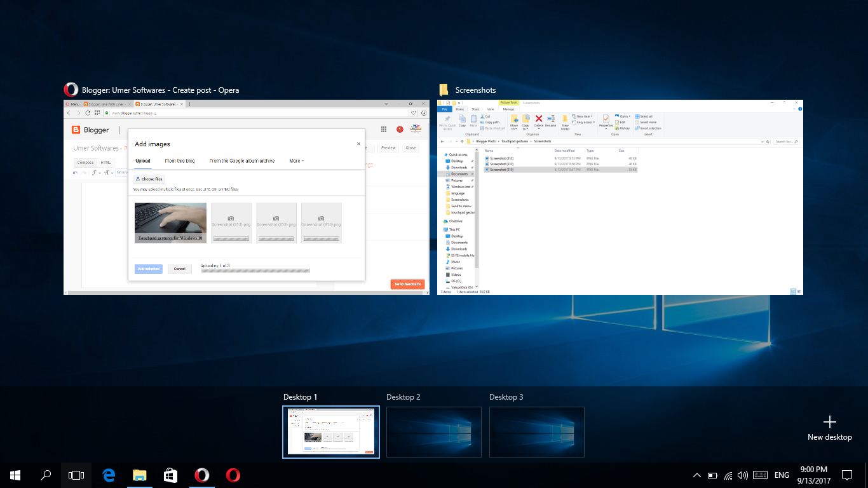Open the From this blog tab
The width and height of the screenshot is (868, 488).
pos(180,161)
